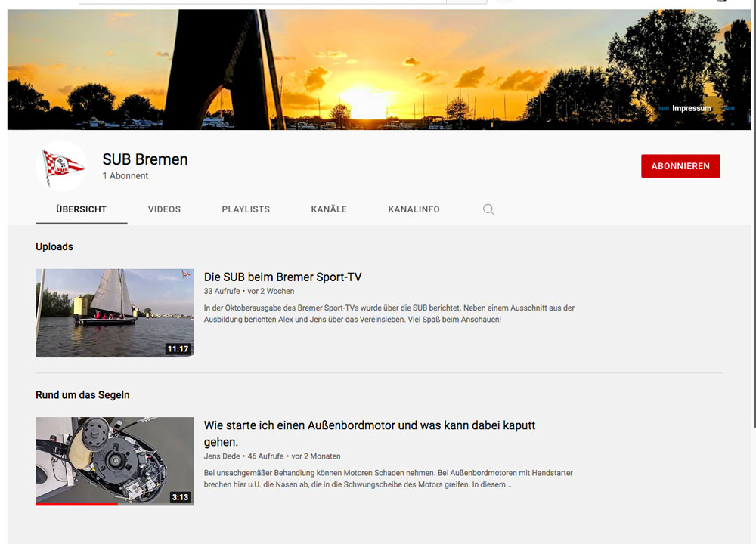The height and width of the screenshot is (544, 756).
Task: Click the sunset channel banner image
Action: point(379,70)
